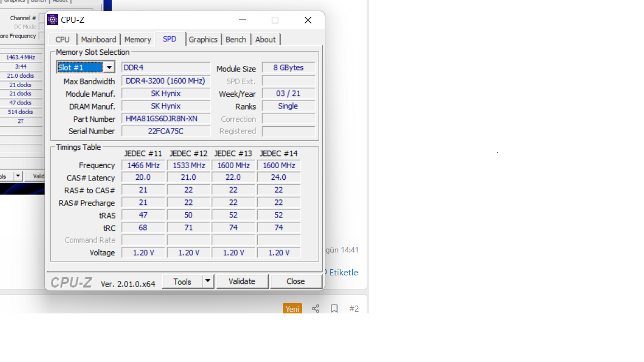Close the CPU-Z window with X
Image resolution: width=644 pixels, height=362 pixels.
click(308, 20)
